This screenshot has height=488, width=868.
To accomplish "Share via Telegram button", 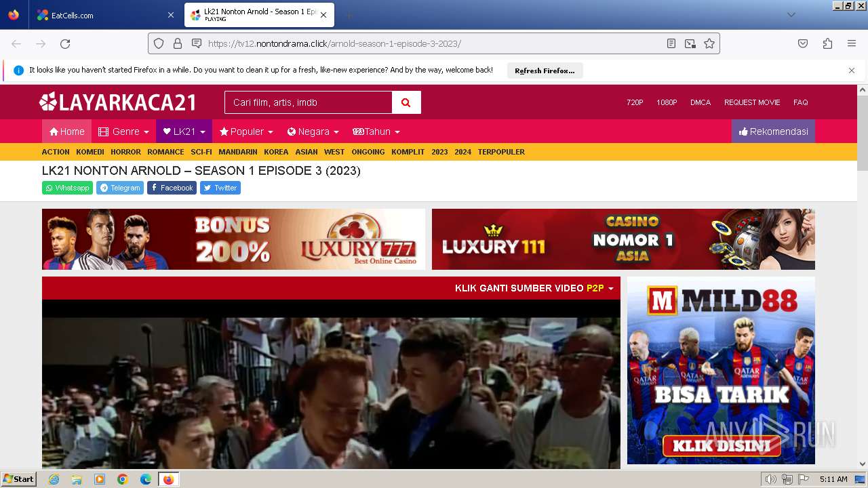I will (120, 188).
